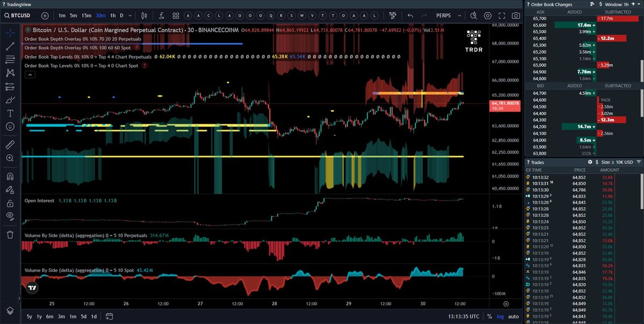Toggle lock all drawing tools

pyautogui.click(x=10, y=203)
